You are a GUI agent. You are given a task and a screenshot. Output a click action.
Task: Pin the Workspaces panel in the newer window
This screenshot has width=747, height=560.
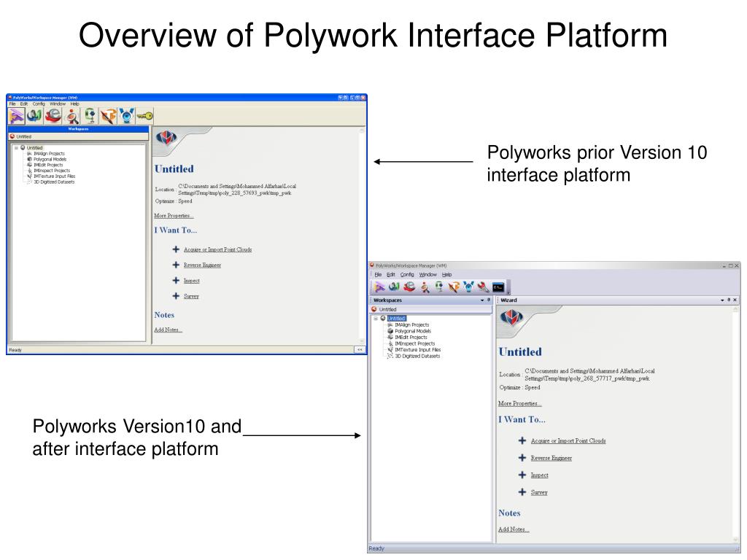tap(488, 300)
